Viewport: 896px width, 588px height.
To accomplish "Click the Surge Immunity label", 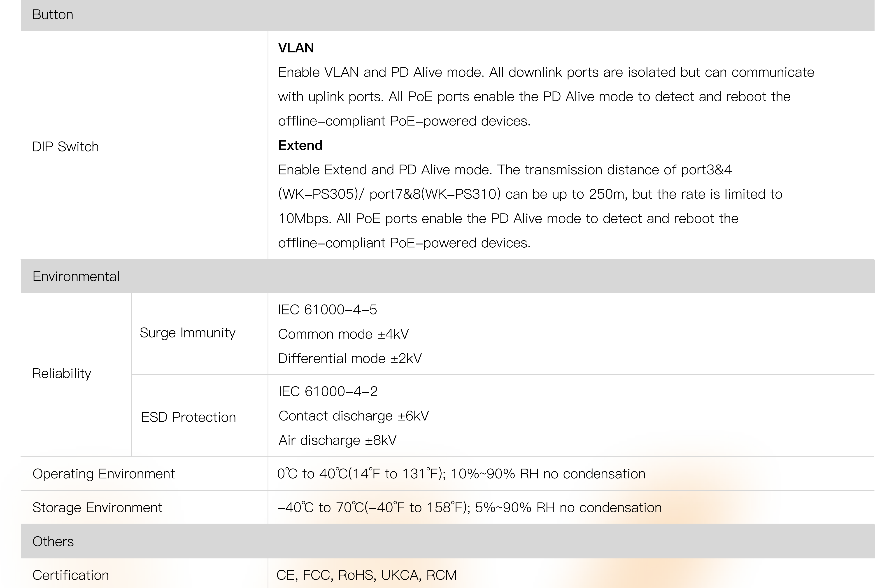I will 187,333.
